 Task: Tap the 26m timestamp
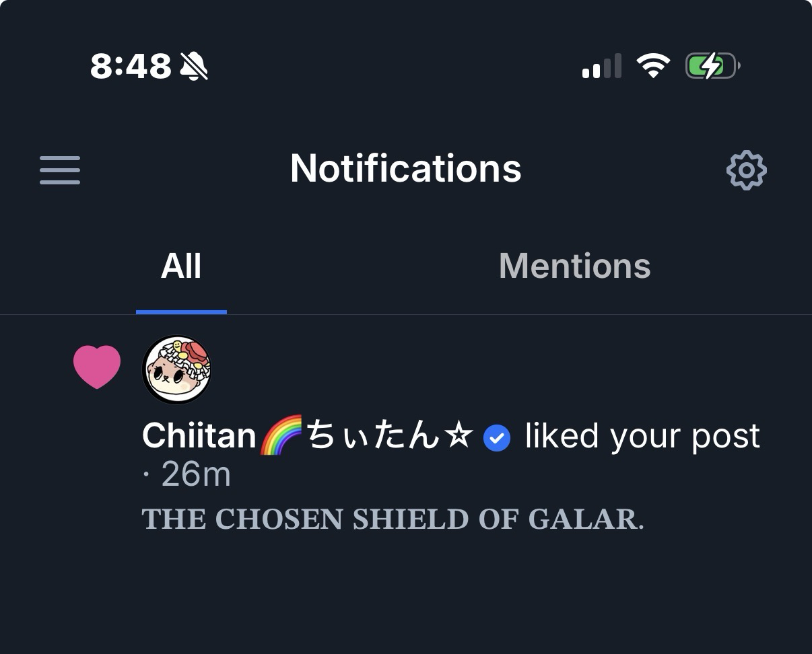(x=195, y=474)
